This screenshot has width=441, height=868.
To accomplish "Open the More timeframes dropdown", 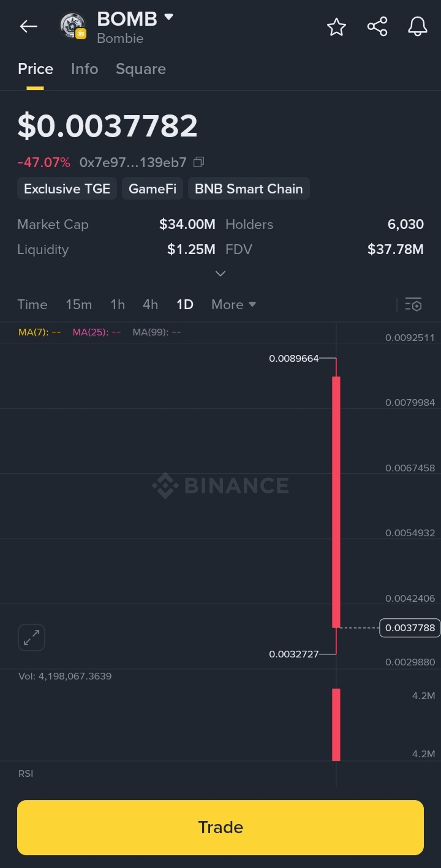I will 233,304.
